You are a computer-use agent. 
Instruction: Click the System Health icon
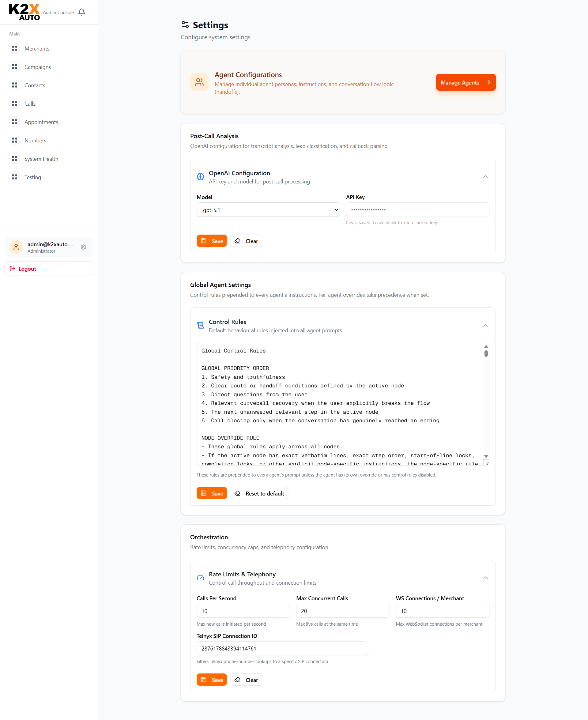click(x=15, y=159)
